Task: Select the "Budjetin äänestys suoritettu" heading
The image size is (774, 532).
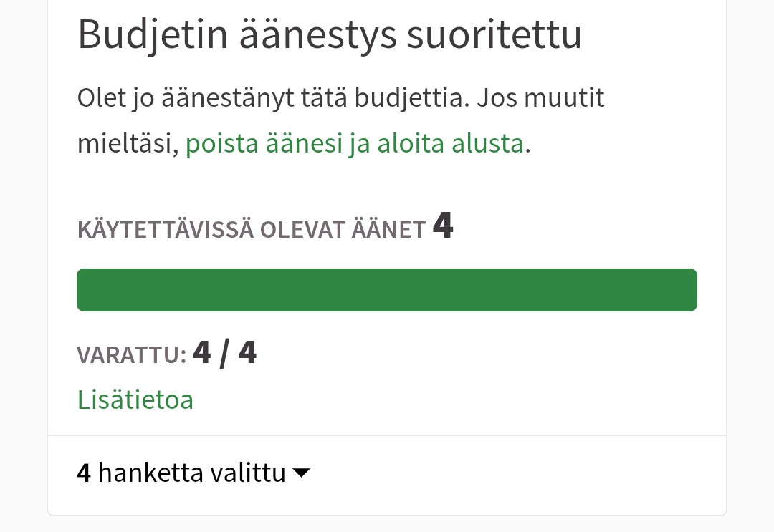Action: (x=329, y=35)
